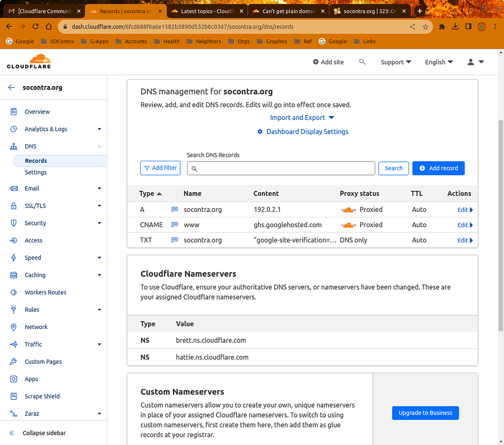
Task: Switch to the Can't get plain domain tab
Action: (x=288, y=11)
